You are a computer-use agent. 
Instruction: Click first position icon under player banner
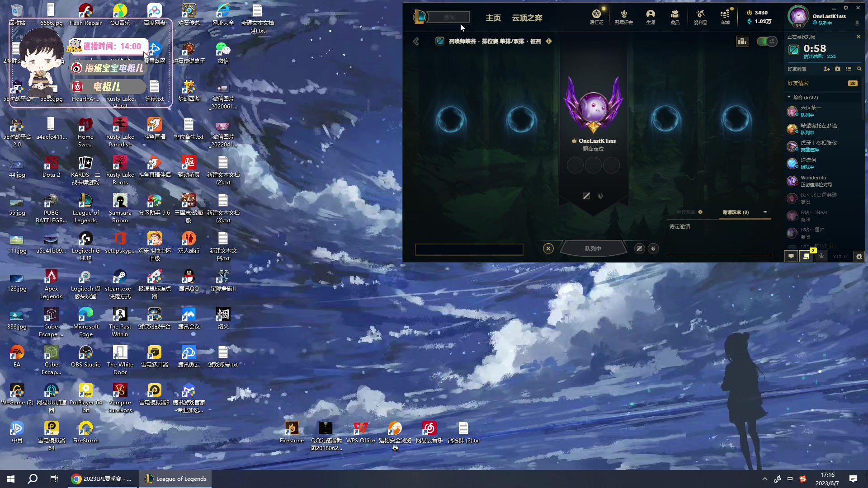(x=586, y=196)
